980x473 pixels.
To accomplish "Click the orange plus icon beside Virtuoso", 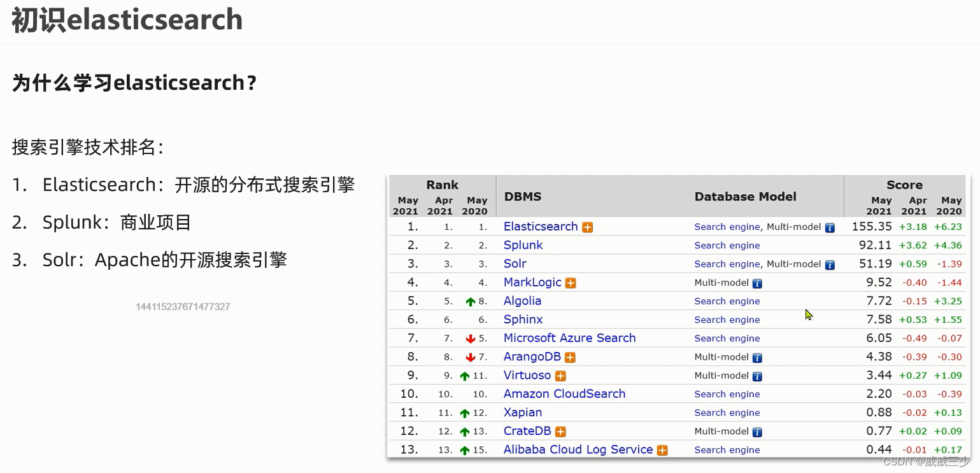I will (560, 376).
